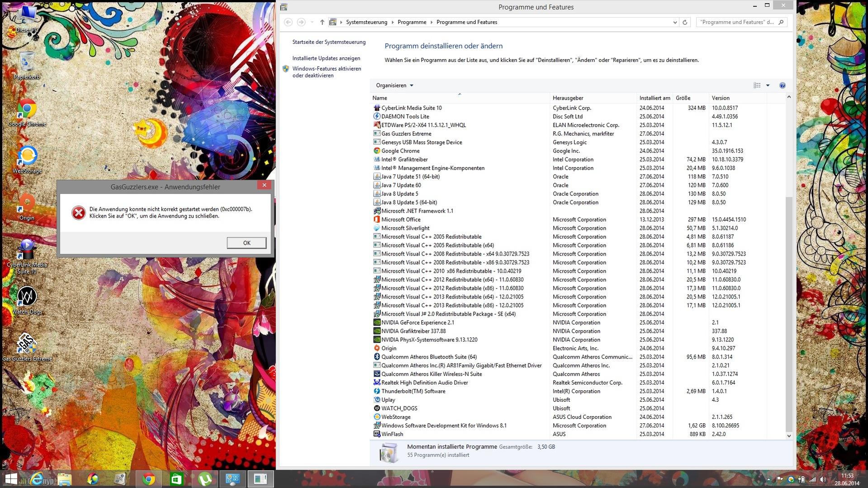Viewport: 868px width, 488px height.
Task: Open the Action Center flag icon
Action: tap(780, 479)
